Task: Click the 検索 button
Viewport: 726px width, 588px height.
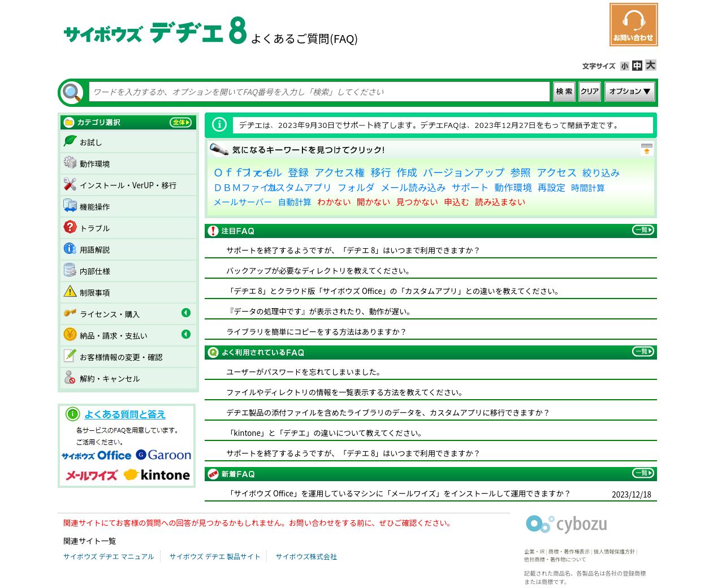Action: coord(564,92)
